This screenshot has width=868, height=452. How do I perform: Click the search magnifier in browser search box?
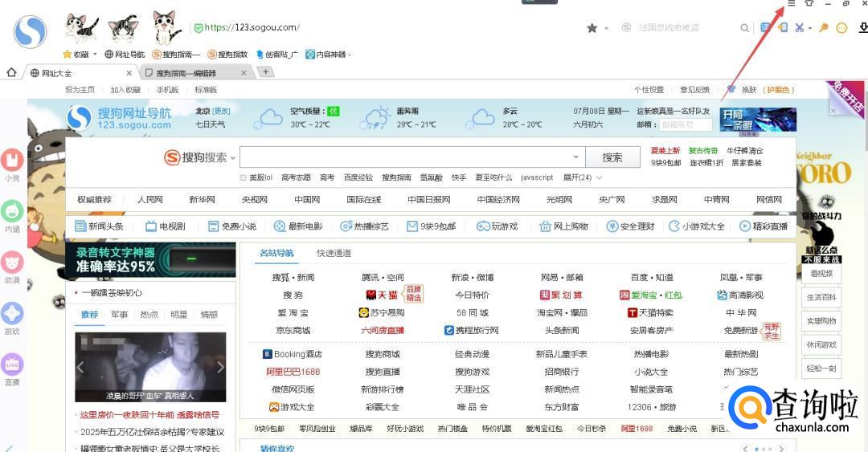click(744, 27)
